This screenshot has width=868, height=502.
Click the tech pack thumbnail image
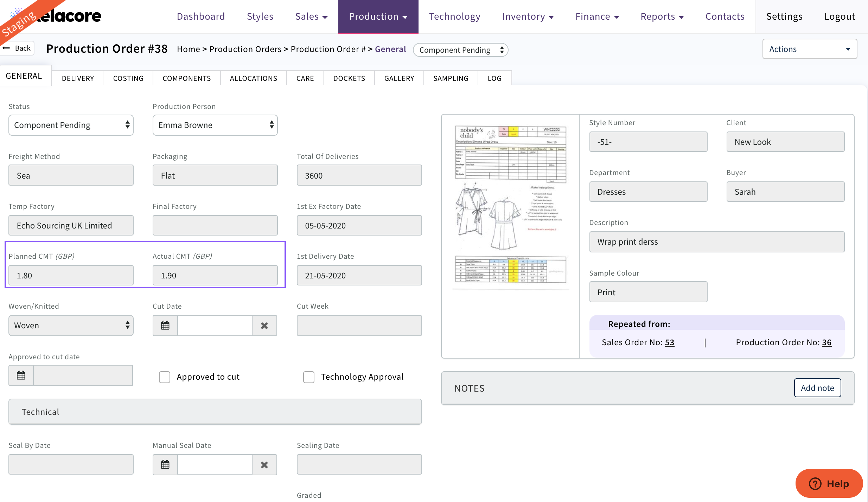(510, 207)
